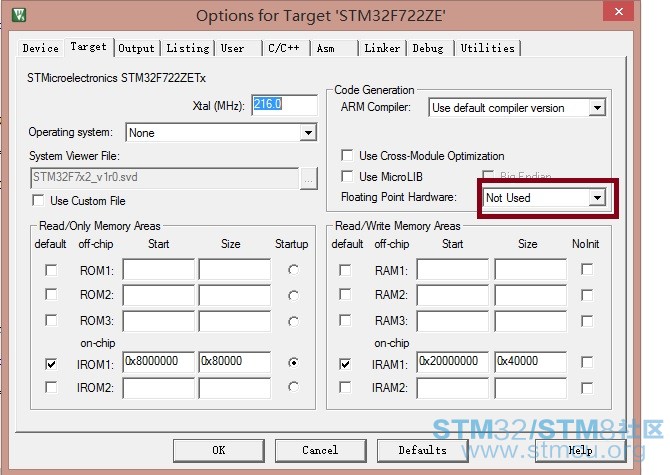Click the ROM3 Size field

coord(235,321)
